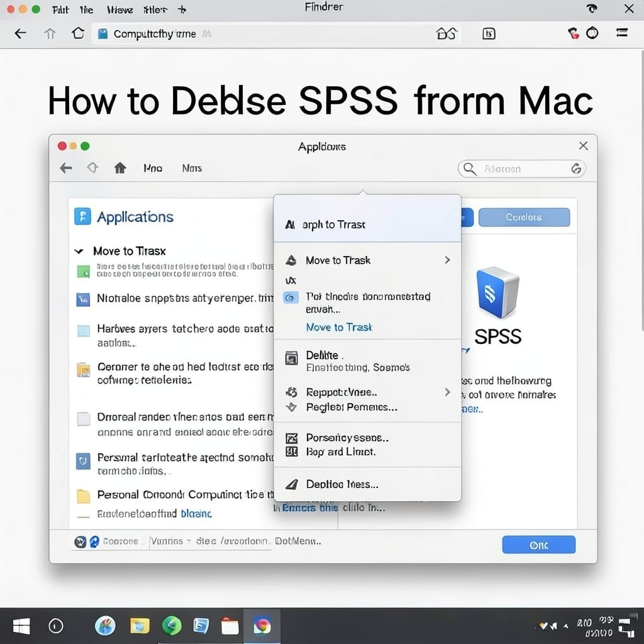The height and width of the screenshot is (644, 644).
Task: Click the circular profile icon in browser toolbar
Action: (x=592, y=33)
